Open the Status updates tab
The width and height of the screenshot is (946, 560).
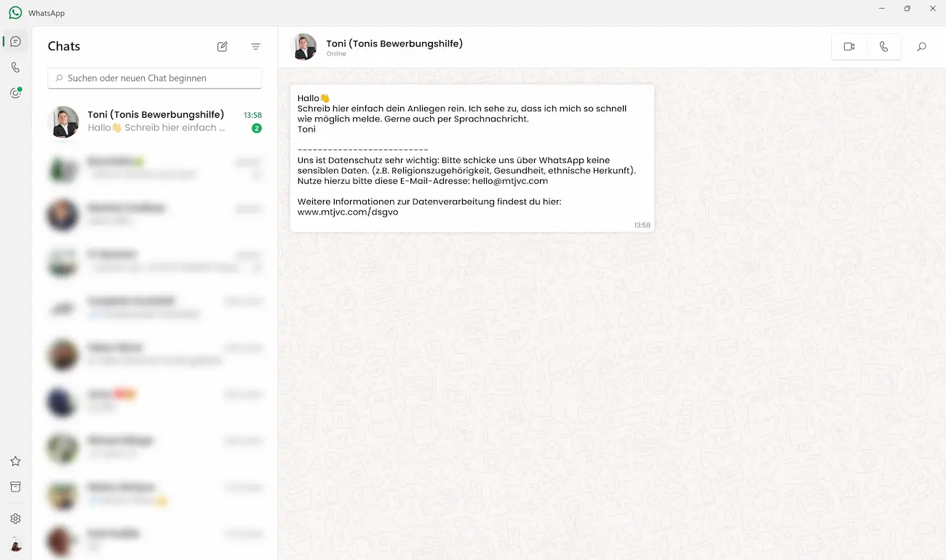15,93
